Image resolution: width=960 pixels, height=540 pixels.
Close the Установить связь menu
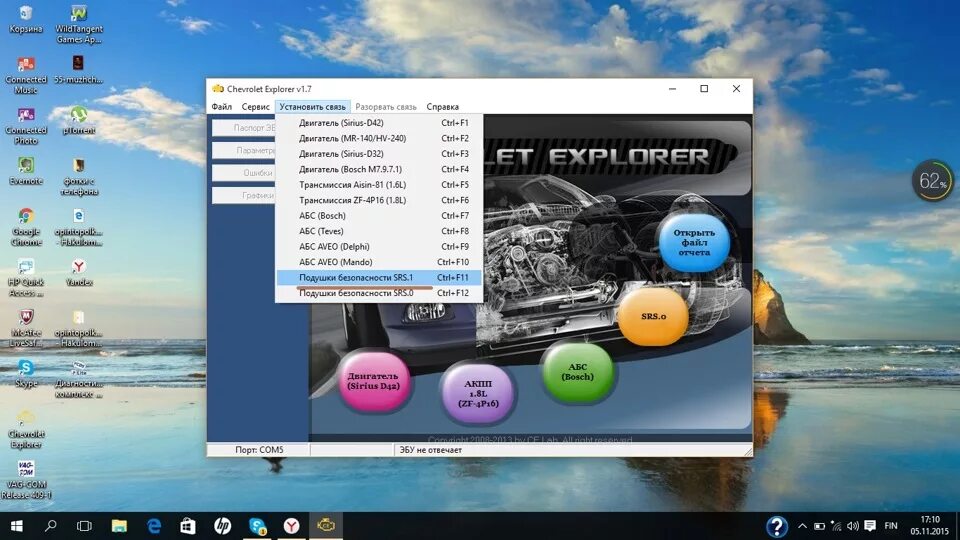[x=312, y=107]
